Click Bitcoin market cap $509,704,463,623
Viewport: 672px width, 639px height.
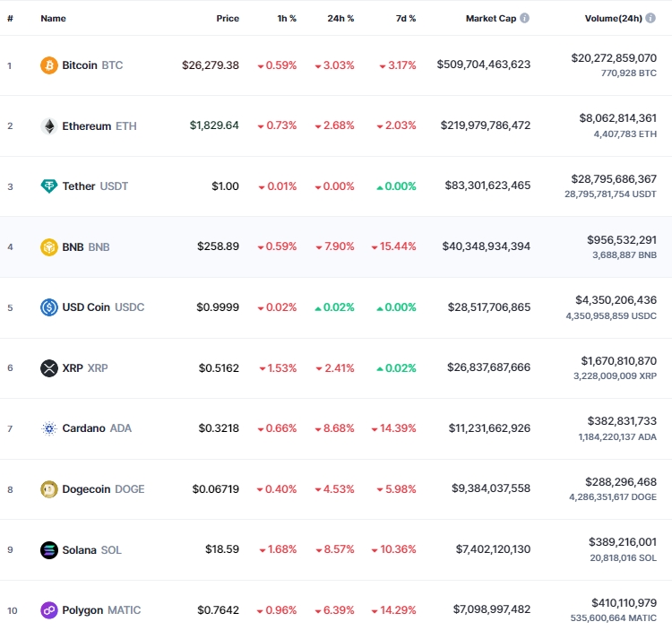484,65
